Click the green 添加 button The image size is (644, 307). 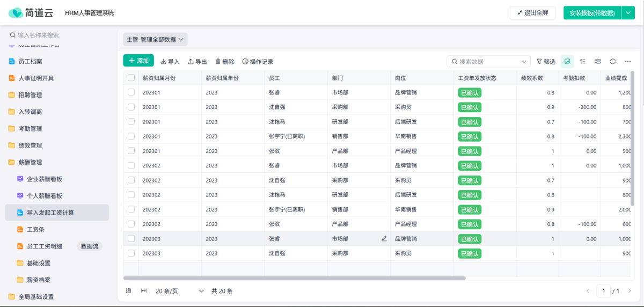[x=138, y=61]
